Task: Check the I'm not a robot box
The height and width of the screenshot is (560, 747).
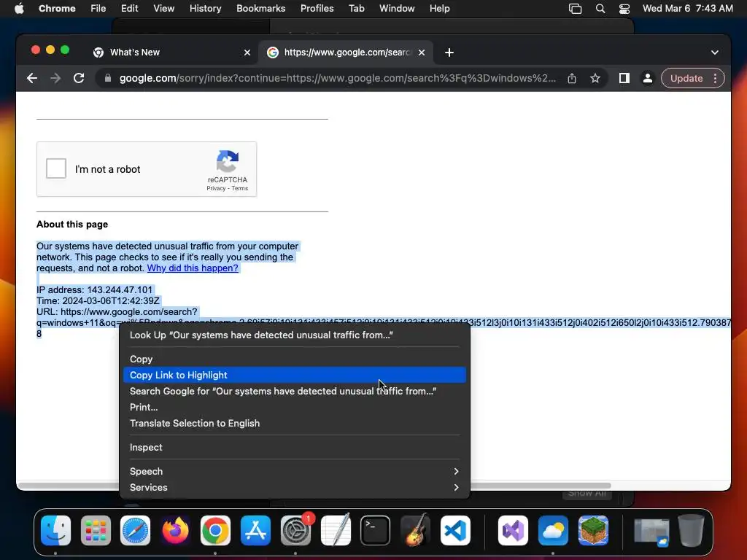Action: [x=56, y=168]
